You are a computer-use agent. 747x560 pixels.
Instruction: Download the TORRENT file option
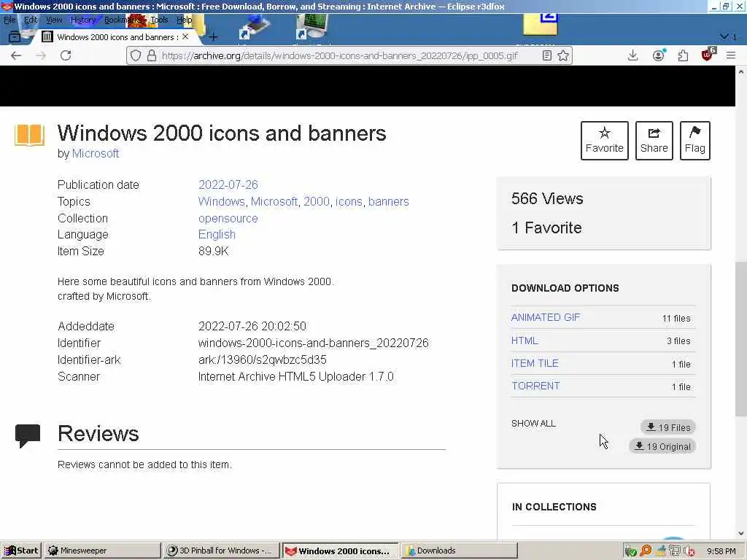coord(535,386)
